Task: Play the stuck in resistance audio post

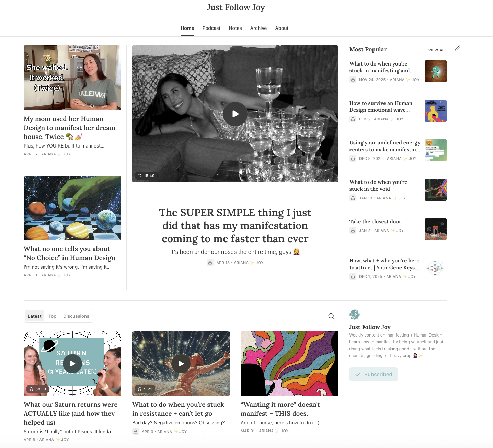Action: pos(181,364)
